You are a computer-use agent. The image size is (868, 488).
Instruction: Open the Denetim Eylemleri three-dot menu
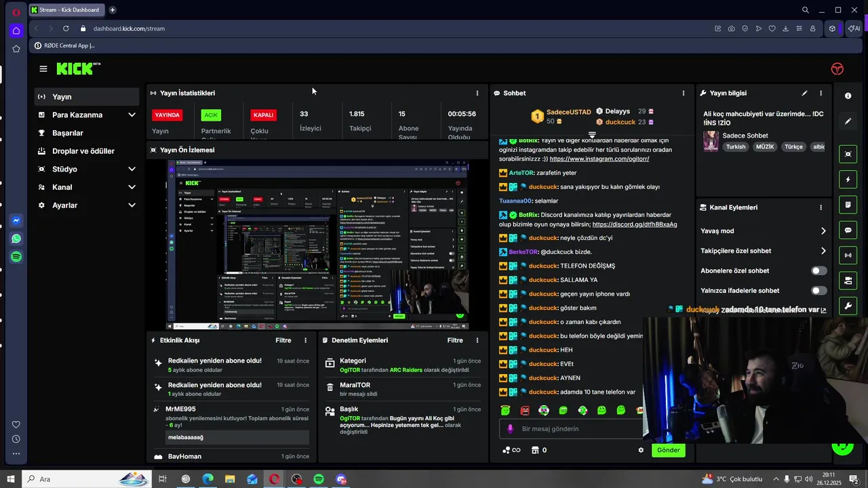[477, 340]
